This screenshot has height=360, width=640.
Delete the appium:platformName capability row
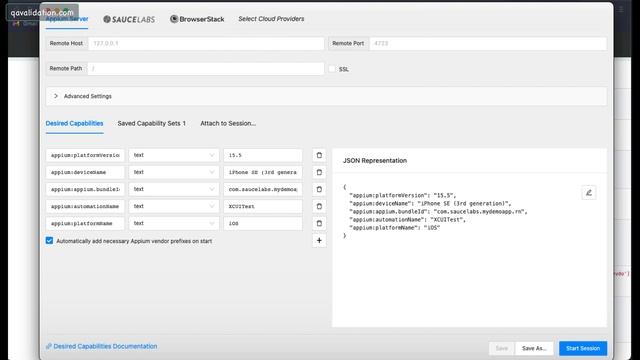click(319, 223)
